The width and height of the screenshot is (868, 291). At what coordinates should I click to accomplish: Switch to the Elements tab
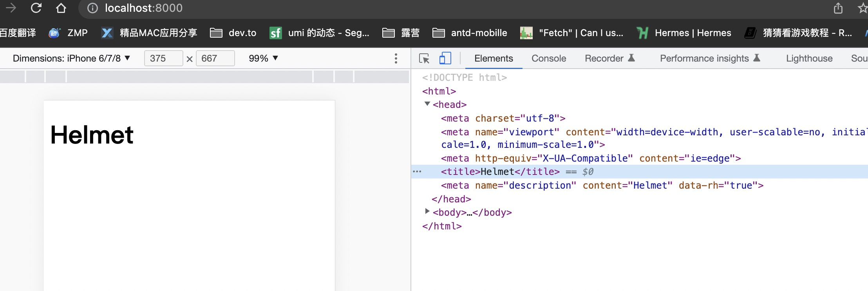[x=494, y=58]
